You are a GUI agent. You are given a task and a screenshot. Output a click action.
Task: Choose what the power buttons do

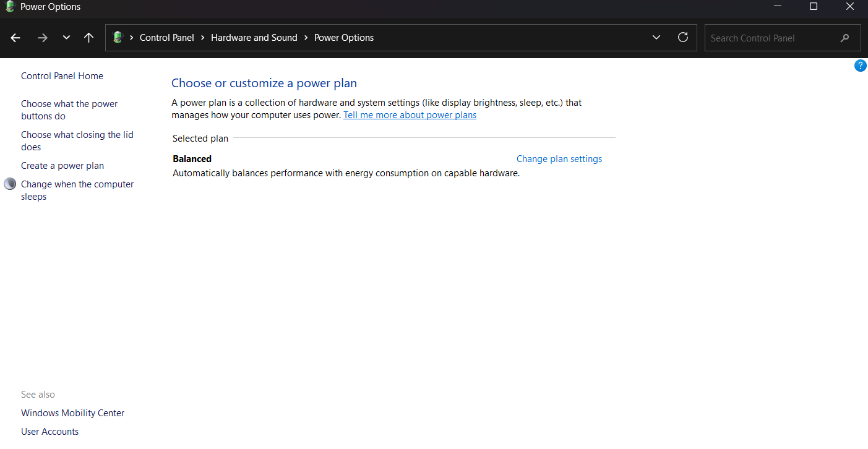coord(69,110)
